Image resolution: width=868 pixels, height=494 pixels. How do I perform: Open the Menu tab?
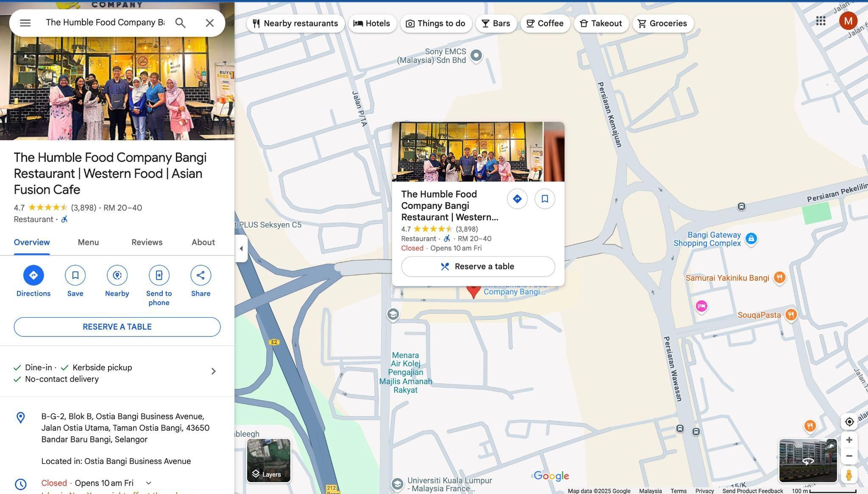(x=88, y=242)
